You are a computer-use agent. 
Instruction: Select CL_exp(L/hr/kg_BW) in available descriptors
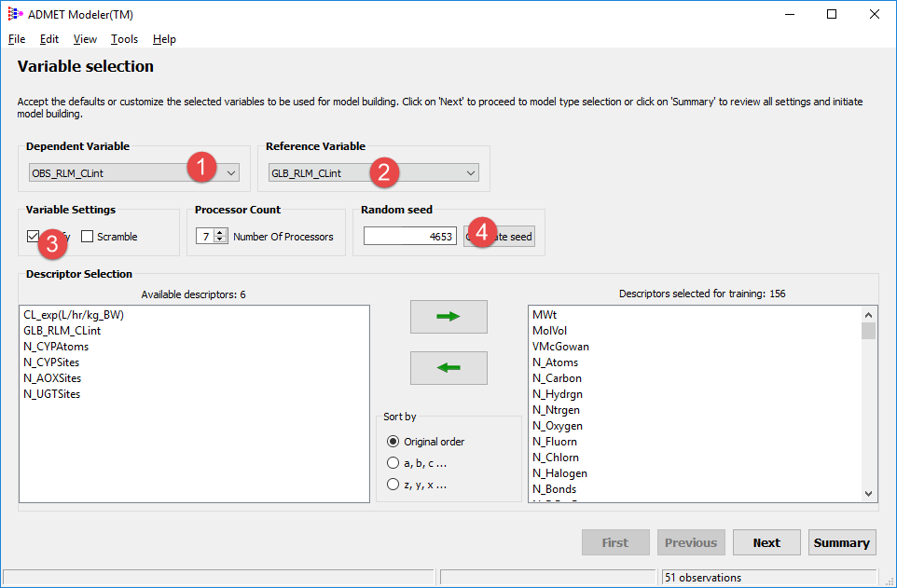[x=74, y=315]
